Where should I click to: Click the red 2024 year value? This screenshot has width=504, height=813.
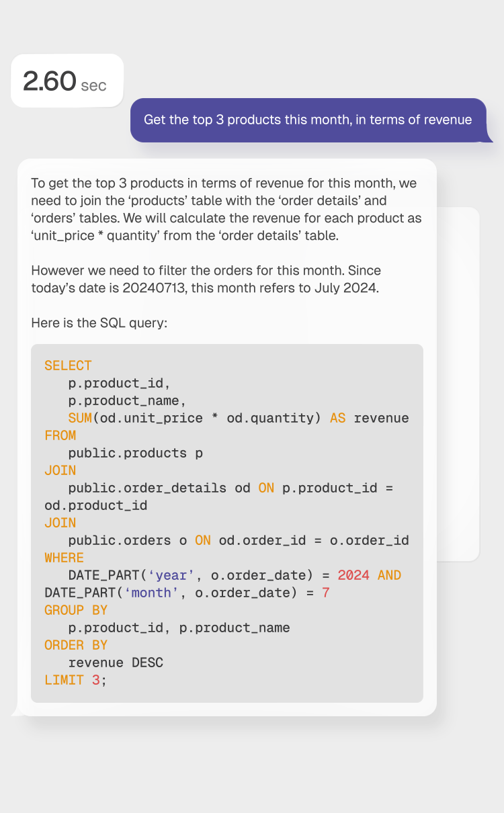[x=353, y=575]
